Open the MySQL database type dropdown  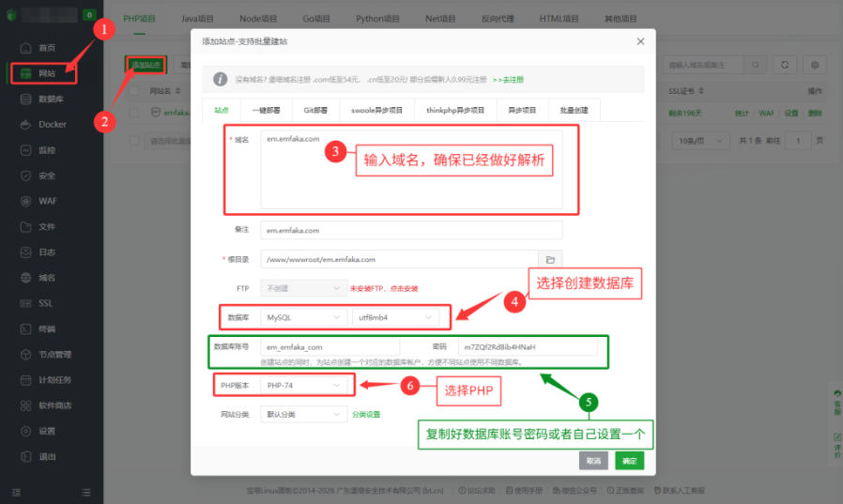coord(304,317)
